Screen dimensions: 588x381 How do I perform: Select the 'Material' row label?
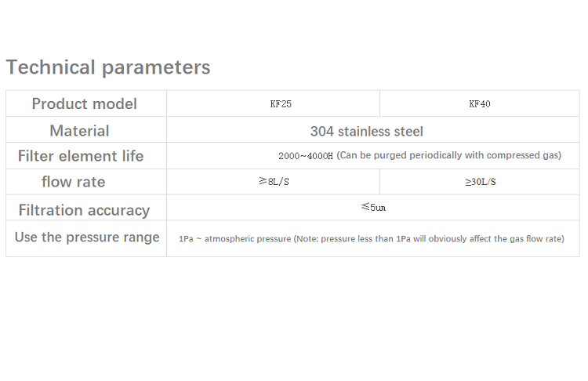click(x=79, y=130)
